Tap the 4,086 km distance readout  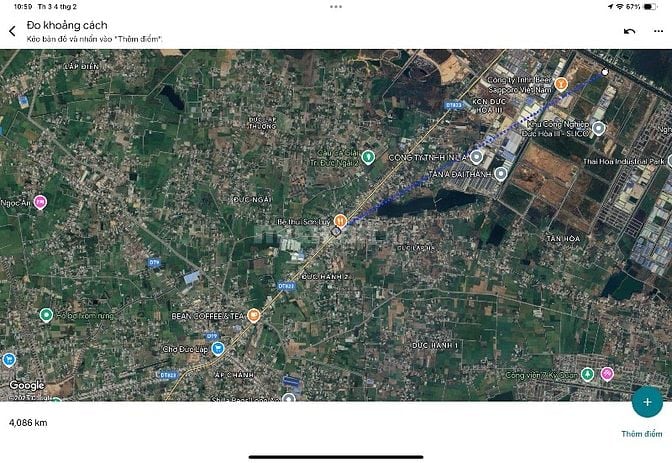[28, 423]
